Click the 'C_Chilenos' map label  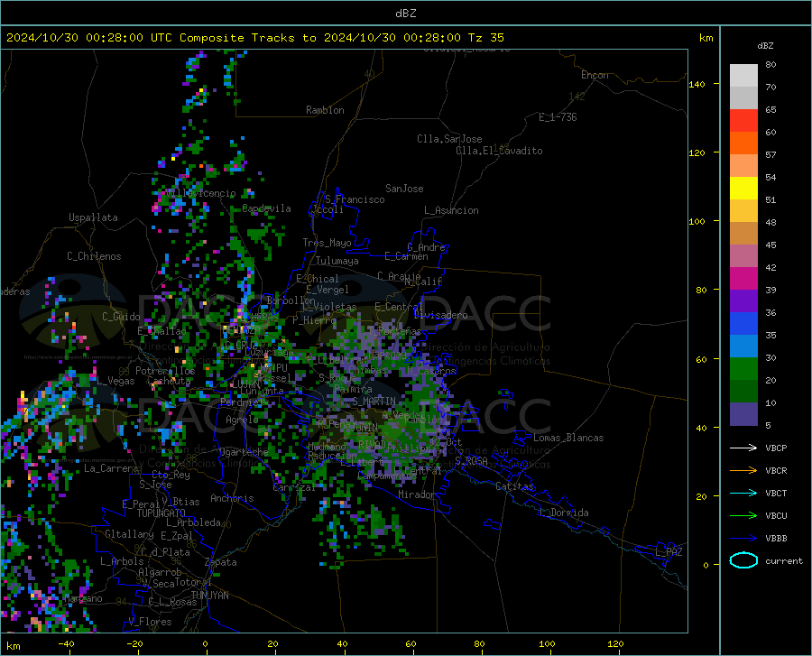94,256
